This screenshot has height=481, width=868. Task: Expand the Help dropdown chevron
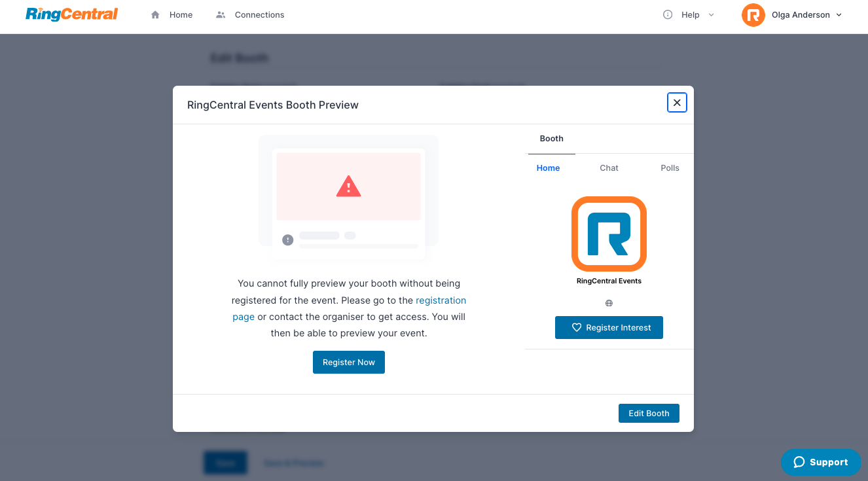[x=712, y=15]
